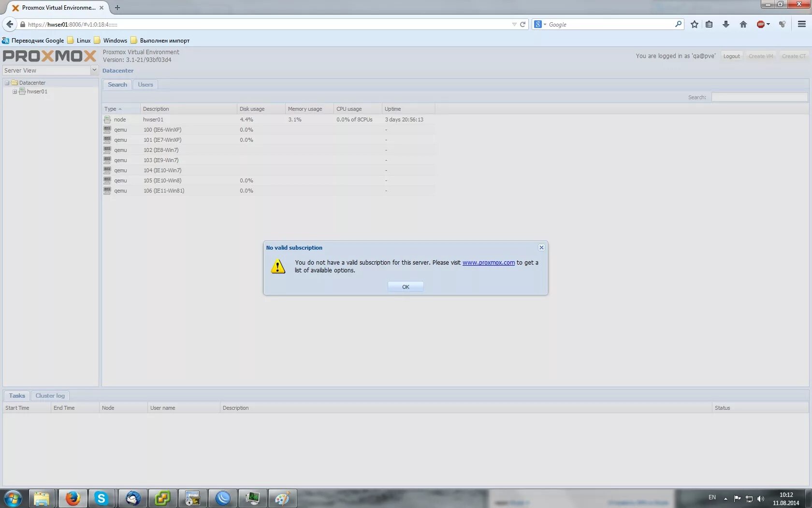The height and width of the screenshot is (508, 812).
Task: Click the reload page icon
Action: coord(522,24)
